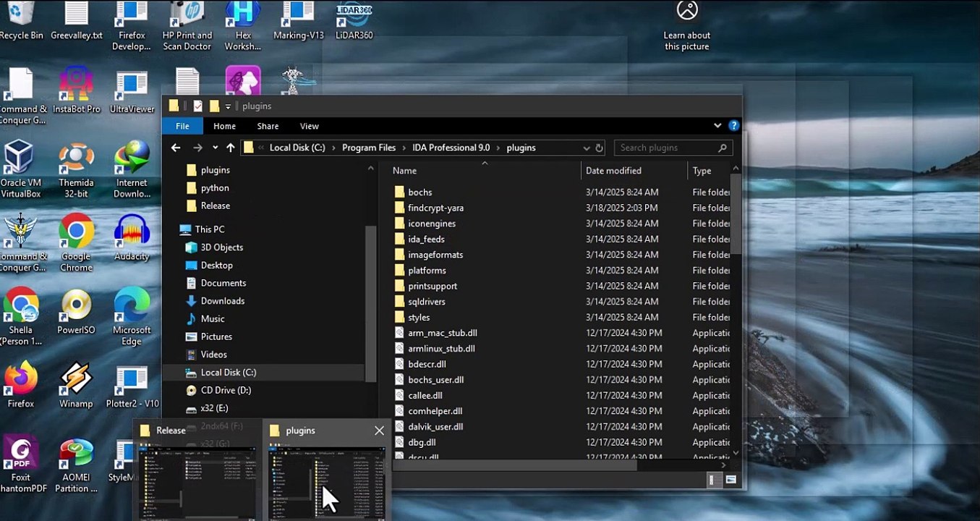Image resolution: width=980 pixels, height=521 pixels.
Task: Launch AOMEI Partition shortcut
Action: click(76, 465)
